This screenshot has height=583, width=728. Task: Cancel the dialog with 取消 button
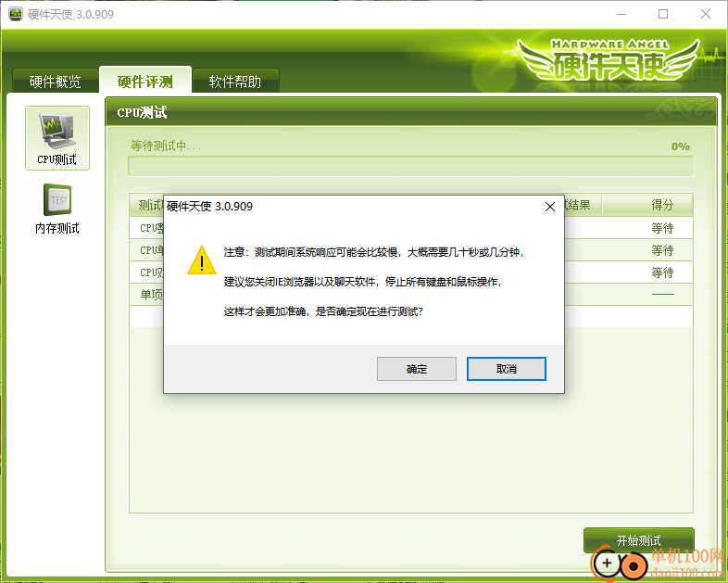[506, 369]
